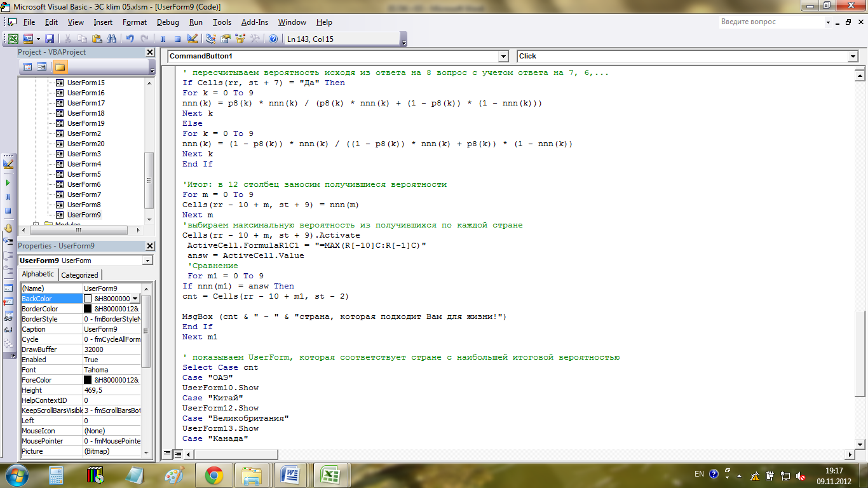Open Google Chrome from the taskbar
This screenshot has height=488, width=868.
213,475
